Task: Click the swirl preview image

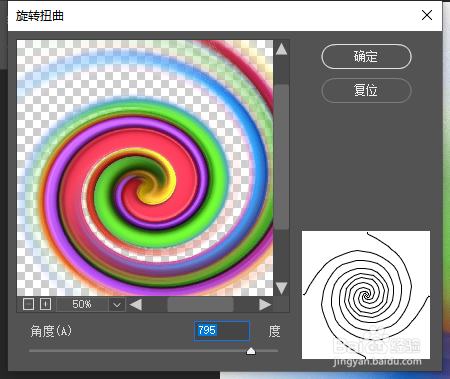Action: pyautogui.click(x=145, y=168)
